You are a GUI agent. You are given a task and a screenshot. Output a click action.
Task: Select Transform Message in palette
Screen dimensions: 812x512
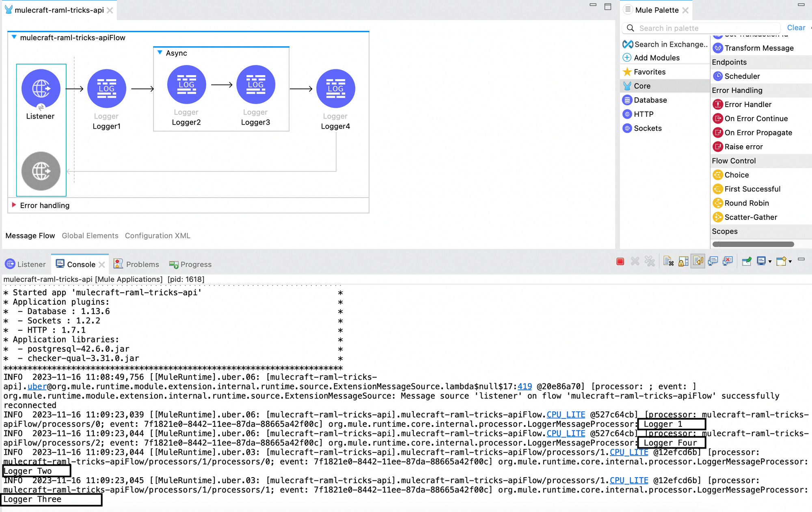click(x=758, y=48)
